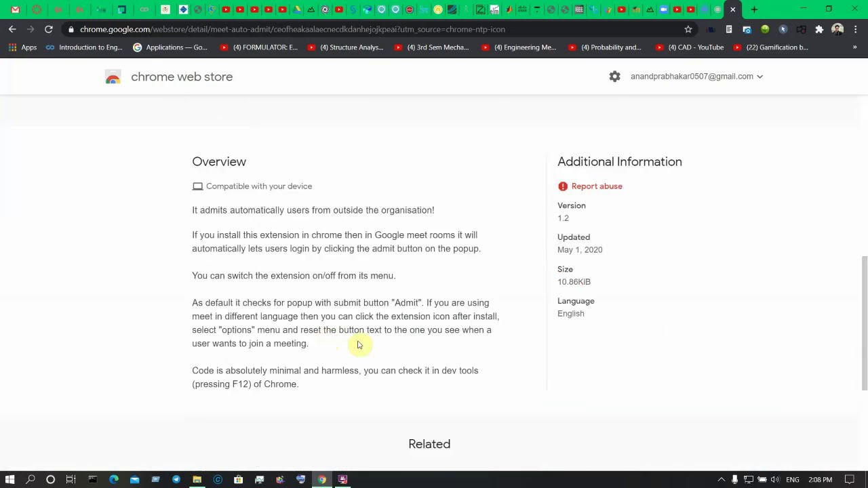The width and height of the screenshot is (868, 488).
Task: Open the (4) CAD - YouTube bookmark
Action: 689,47
